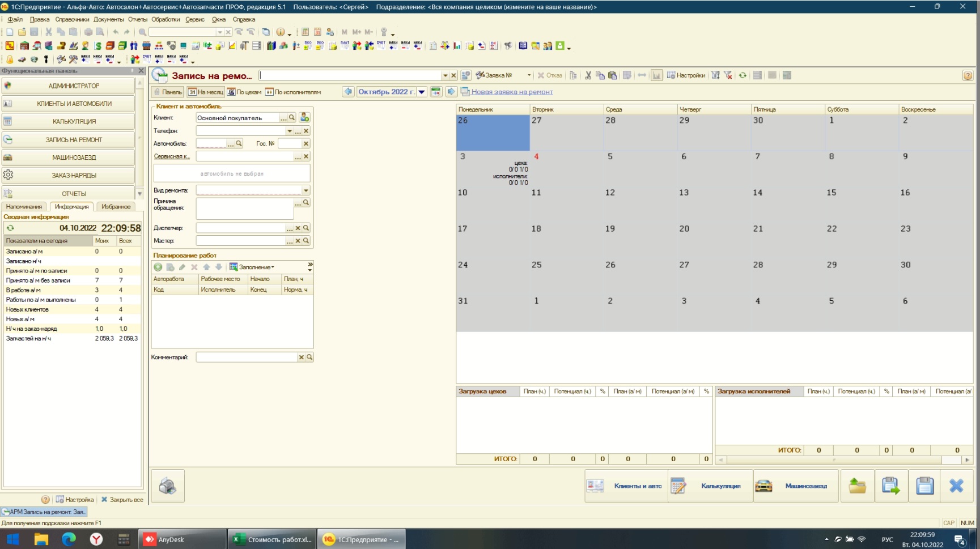
Task: Click the Сервисная к... link label
Action: click(172, 156)
